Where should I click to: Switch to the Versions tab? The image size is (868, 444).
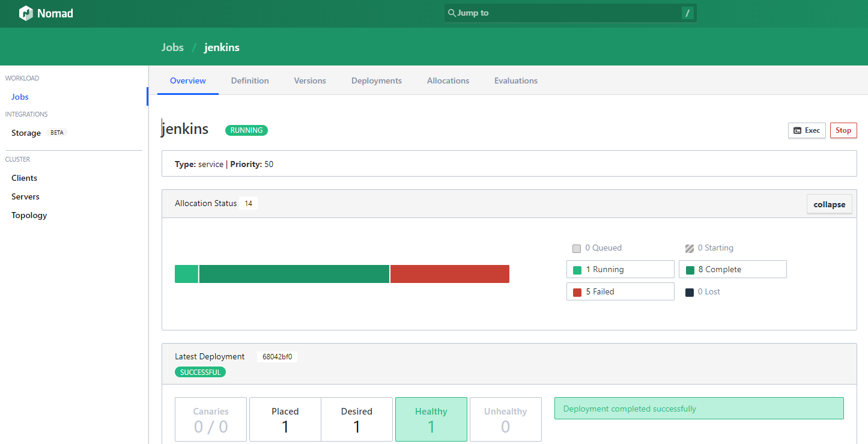point(310,81)
